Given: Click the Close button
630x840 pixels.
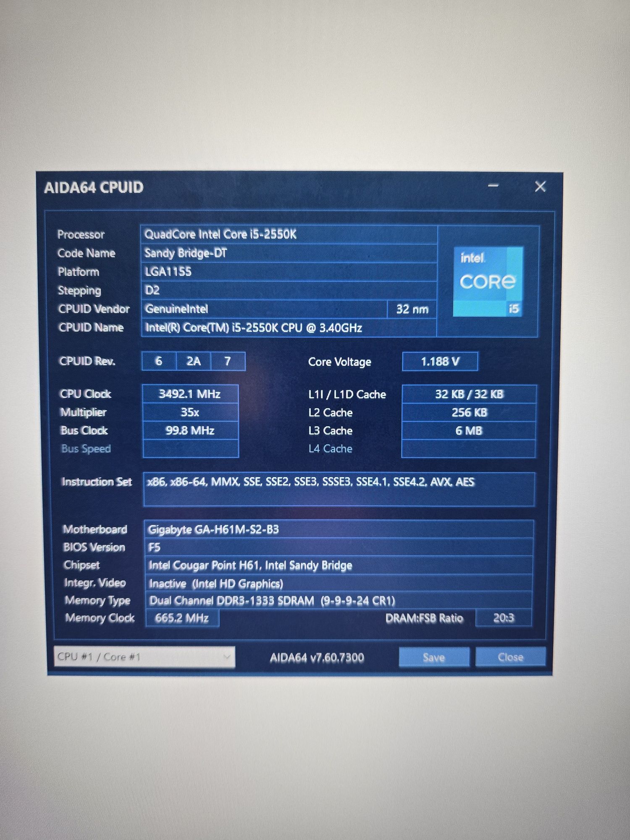Looking at the screenshot, I should 510,657.
